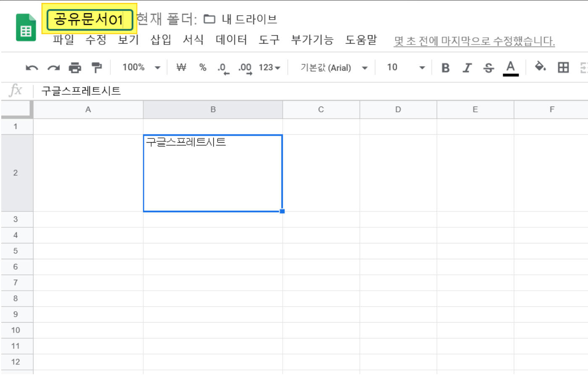Open the zoom 100% dropdown
Image resolution: width=588 pixels, height=375 pixels.
(141, 68)
